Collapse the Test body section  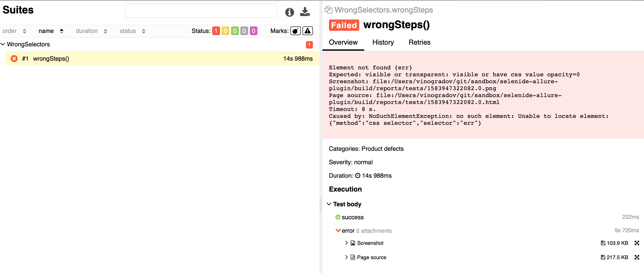click(329, 204)
